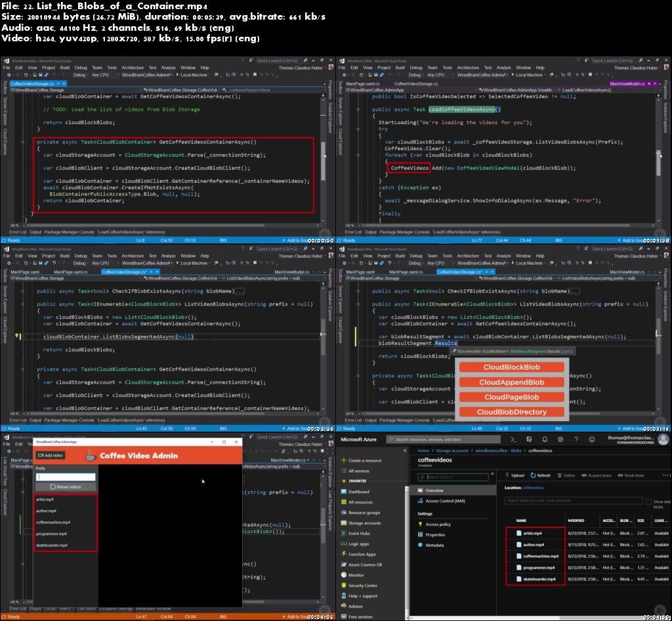This screenshot has width=672, height=621.
Task: Select Overview in the Azure container menu
Action: 453,491
